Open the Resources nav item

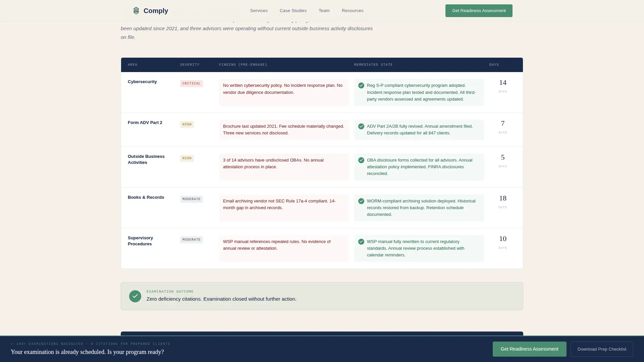pyautogui.click(x=353, y=11)
